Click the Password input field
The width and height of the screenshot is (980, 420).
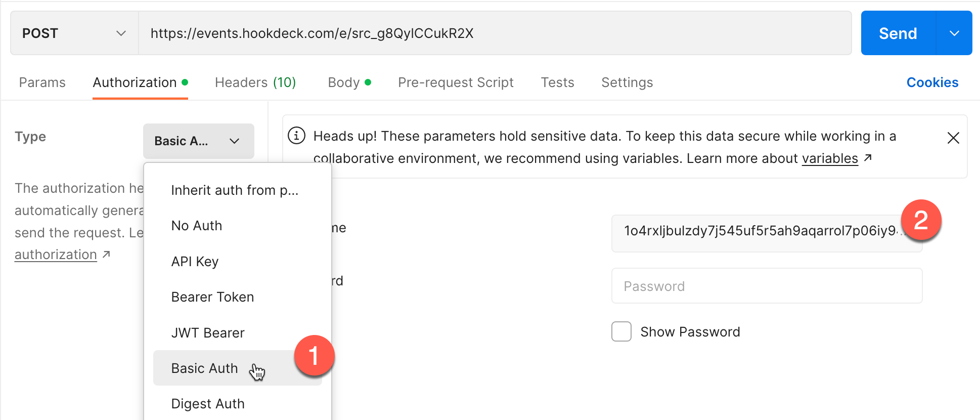click(766, 286)
